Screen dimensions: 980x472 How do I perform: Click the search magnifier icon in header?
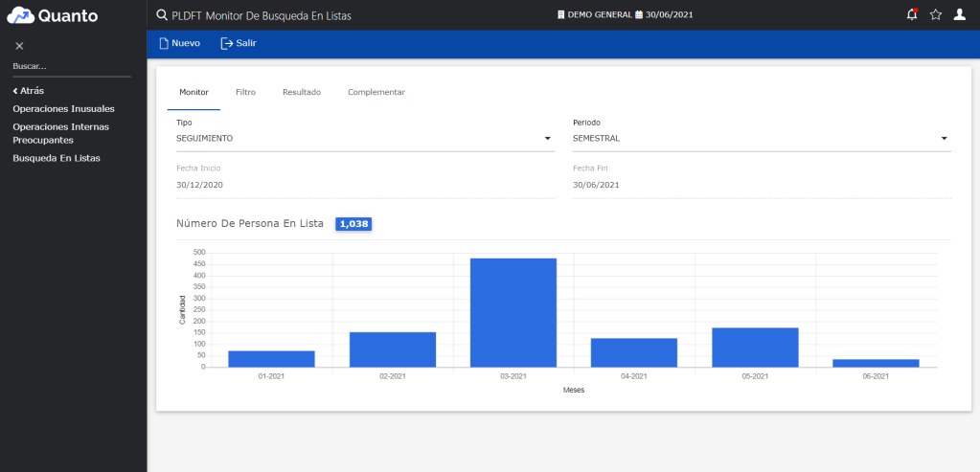162,14
